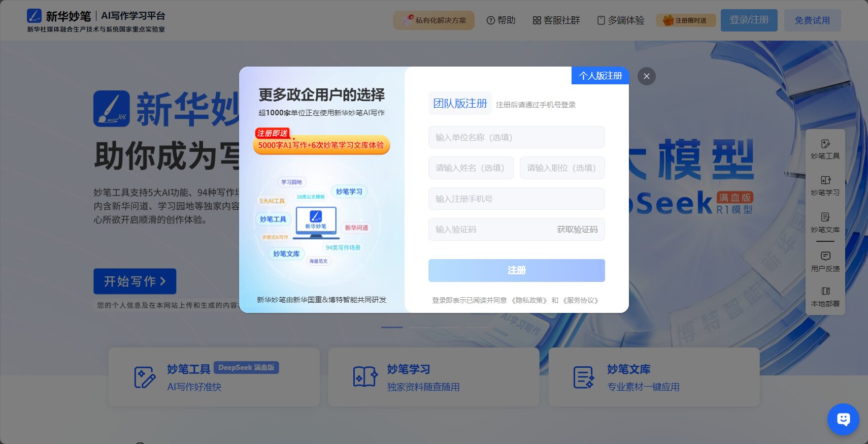Click the 本地部署 sidebar icon

(825, 297)
